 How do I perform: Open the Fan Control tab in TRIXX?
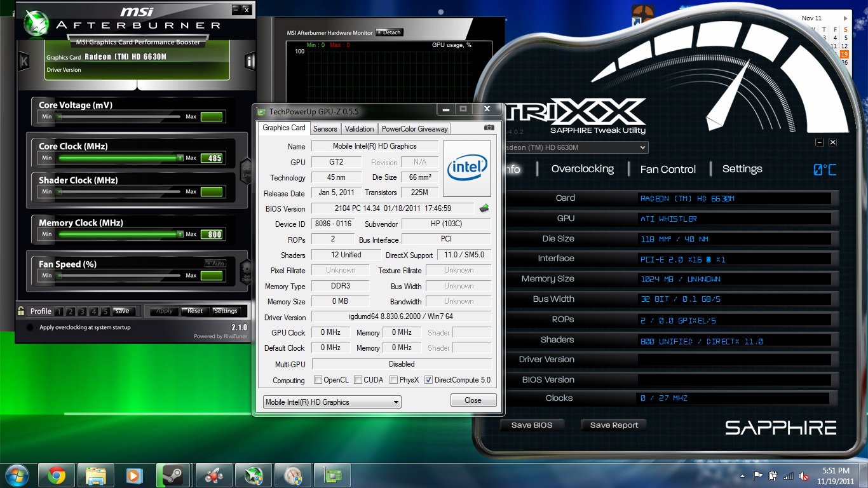[x=668, y=169]
